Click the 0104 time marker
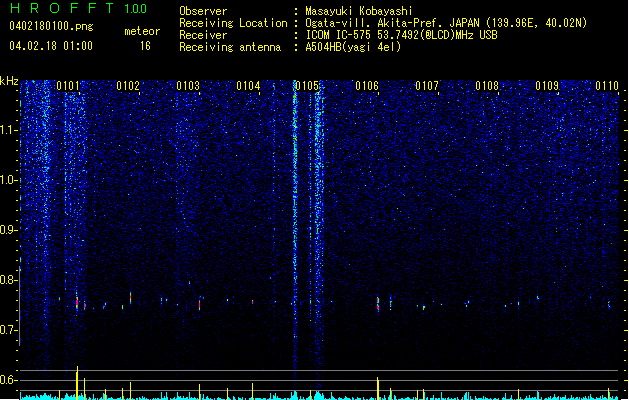The height and width of the screenshot is (400, 629). coord(248,86)
